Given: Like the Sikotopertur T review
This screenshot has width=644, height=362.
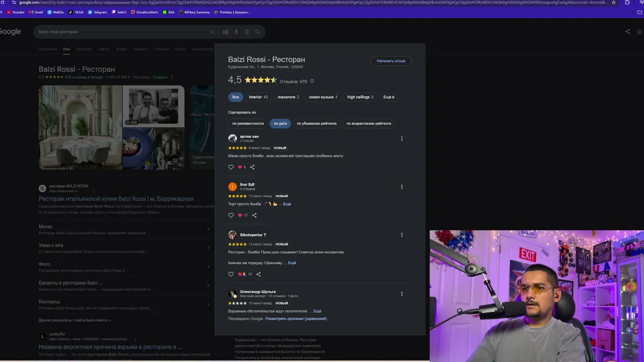Looking at the screenshot, I should 231,274.
